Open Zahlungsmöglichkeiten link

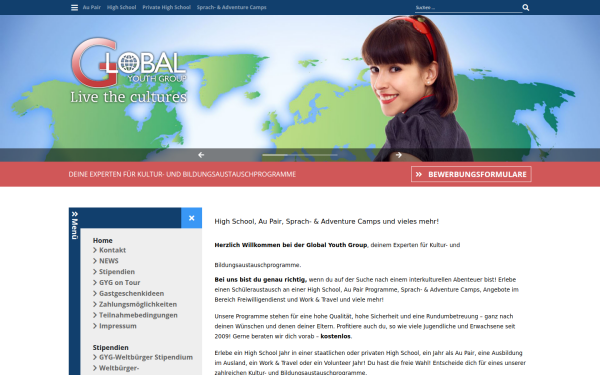coord(138,304)
